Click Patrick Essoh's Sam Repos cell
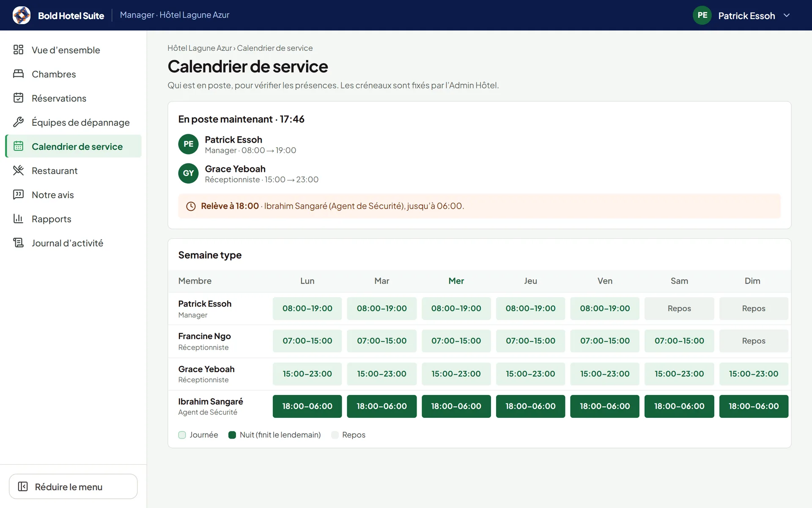The width and height of the screenshot is (812, 508). coord(679,309)
